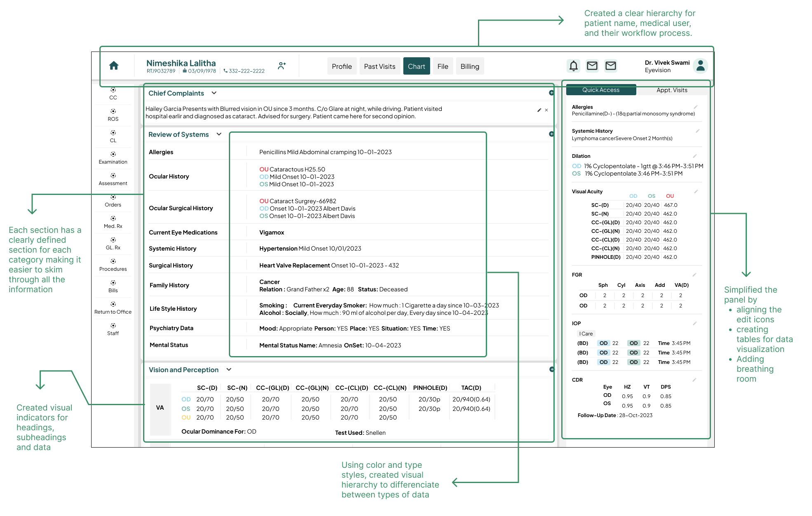The height and width of the screenshot is (516, 812).
Task: Open Return to Office in sidebar
Action: (x=113, y=308)
